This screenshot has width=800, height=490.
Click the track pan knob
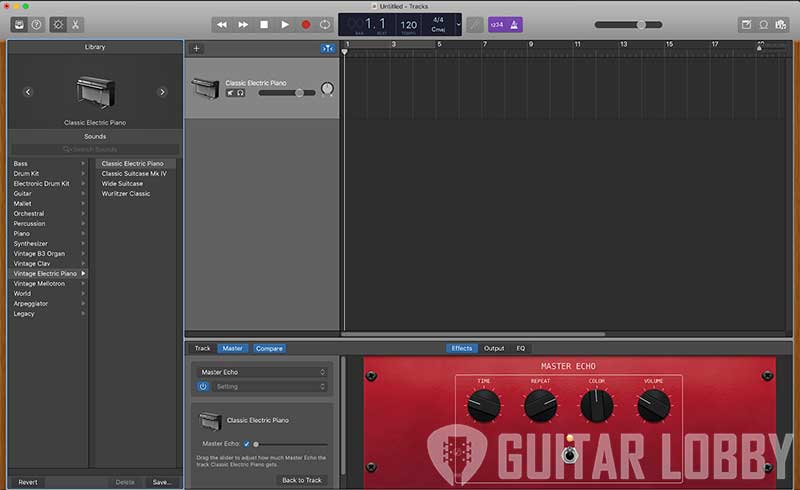[327, 89]
